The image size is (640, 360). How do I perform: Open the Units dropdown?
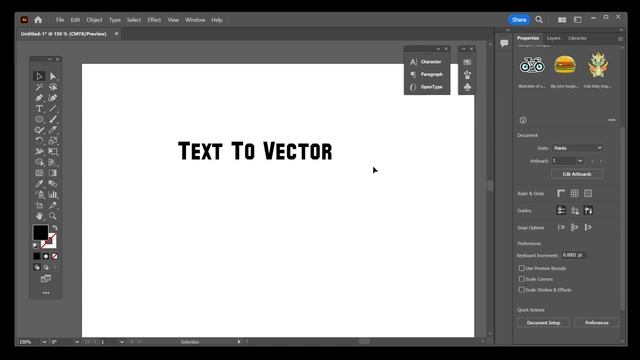[578, 148]
